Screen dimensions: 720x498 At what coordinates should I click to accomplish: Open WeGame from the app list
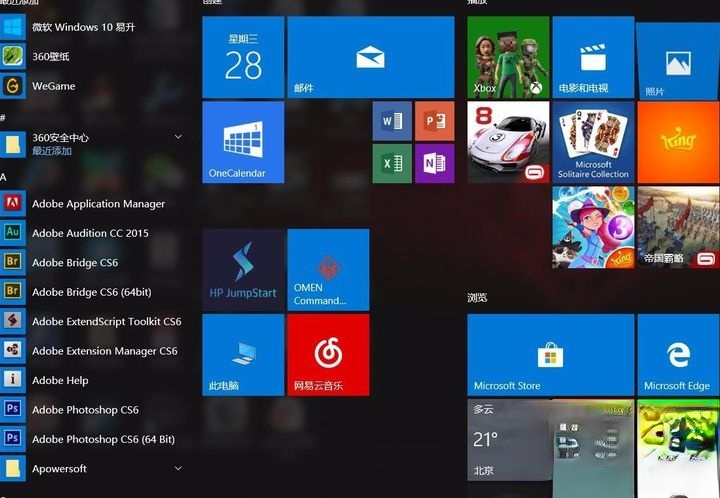(x=53, y=86)
